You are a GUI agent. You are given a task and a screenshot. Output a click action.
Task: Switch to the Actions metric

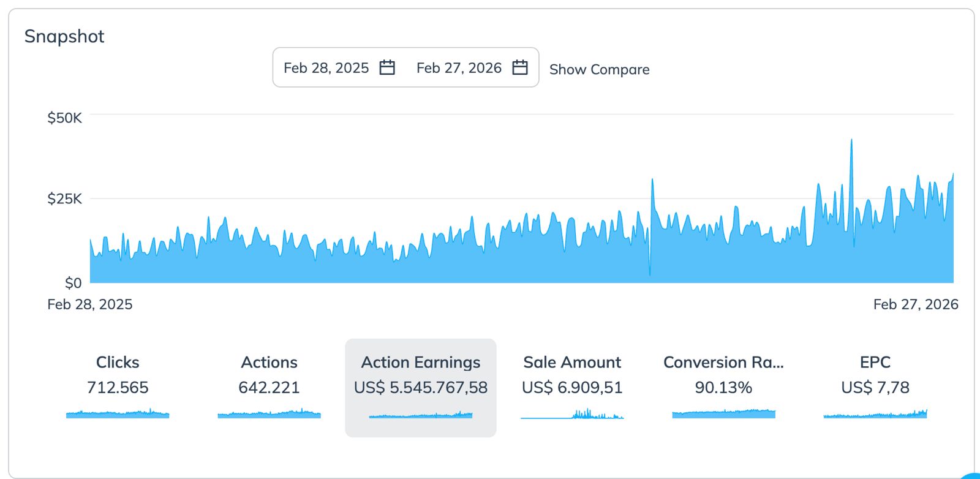[x=269, y=363]
